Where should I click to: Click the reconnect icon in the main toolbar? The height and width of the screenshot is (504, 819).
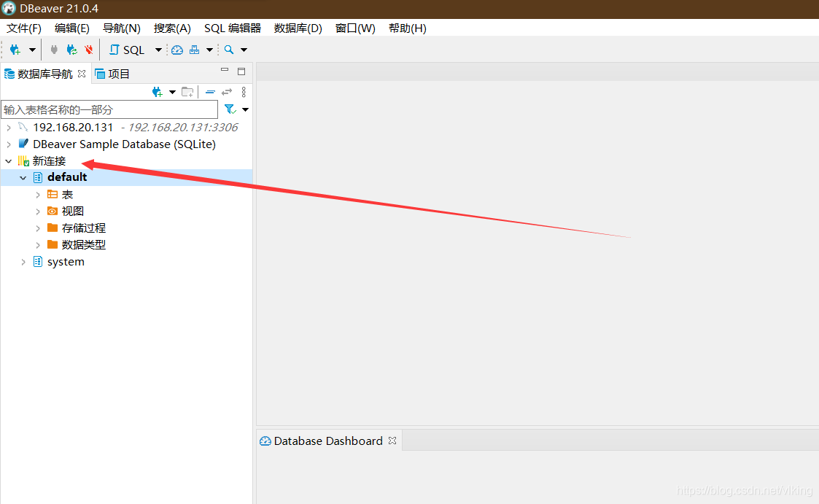[71, 49]
